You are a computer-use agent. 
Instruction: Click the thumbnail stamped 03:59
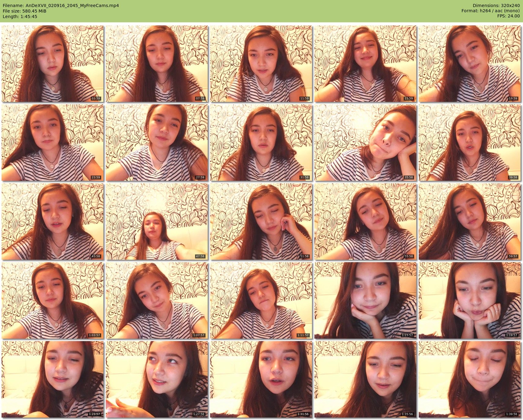coord(52,64)
